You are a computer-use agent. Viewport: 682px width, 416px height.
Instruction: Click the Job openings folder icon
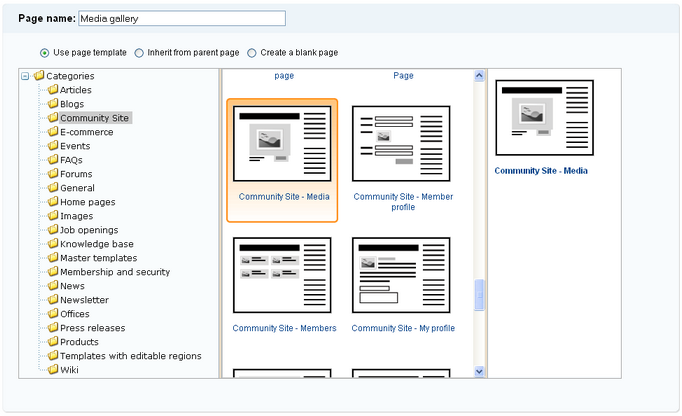(53, 229)
